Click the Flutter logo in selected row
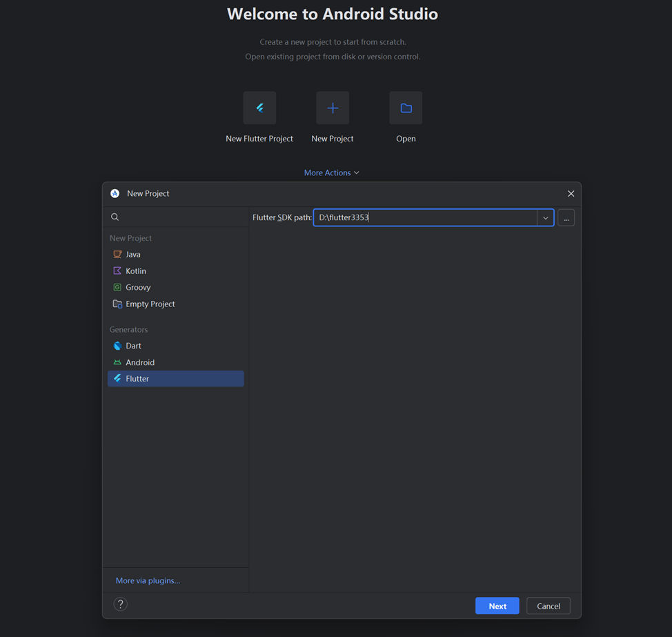This screenshot has width=672, height=637. (x=117, y=378)
